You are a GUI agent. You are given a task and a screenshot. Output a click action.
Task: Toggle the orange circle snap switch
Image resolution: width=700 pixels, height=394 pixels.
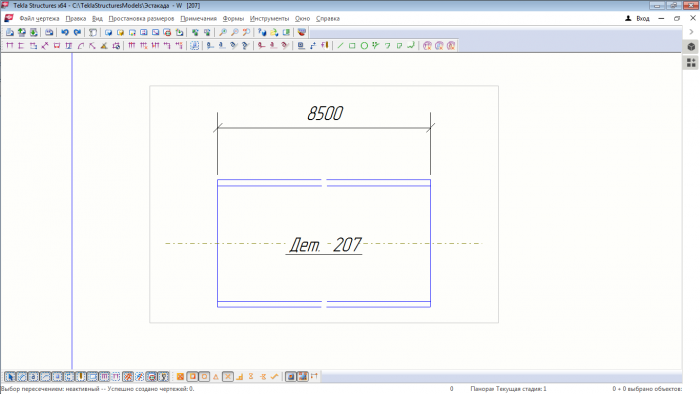[x=204, y=377]
